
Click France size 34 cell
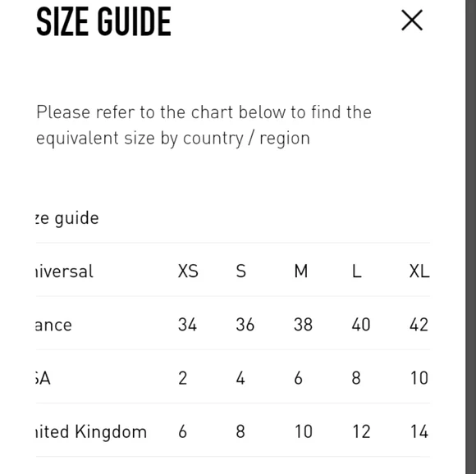[187, 325]
